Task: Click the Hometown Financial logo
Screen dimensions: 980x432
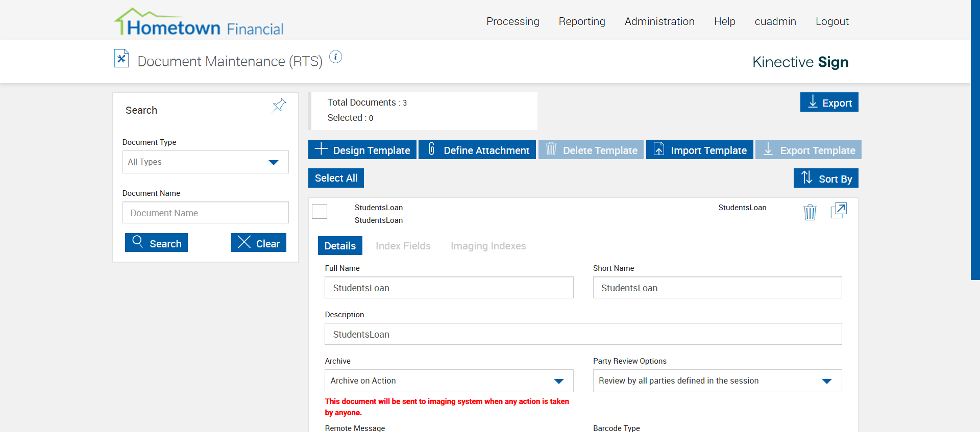Action: 199,22
